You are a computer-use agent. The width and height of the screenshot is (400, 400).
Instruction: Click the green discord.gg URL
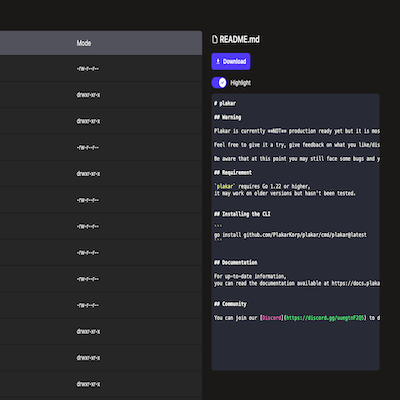coord(325,318)
